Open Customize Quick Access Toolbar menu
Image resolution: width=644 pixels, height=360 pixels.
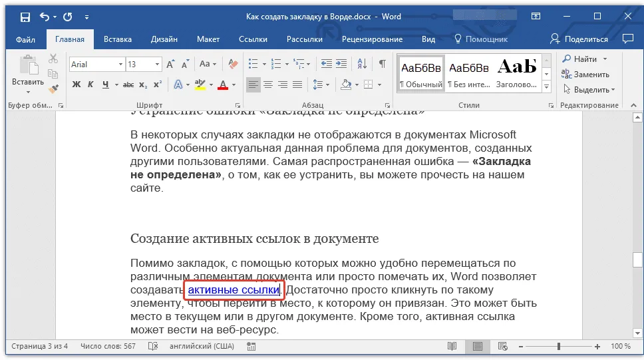pos(86,17)
